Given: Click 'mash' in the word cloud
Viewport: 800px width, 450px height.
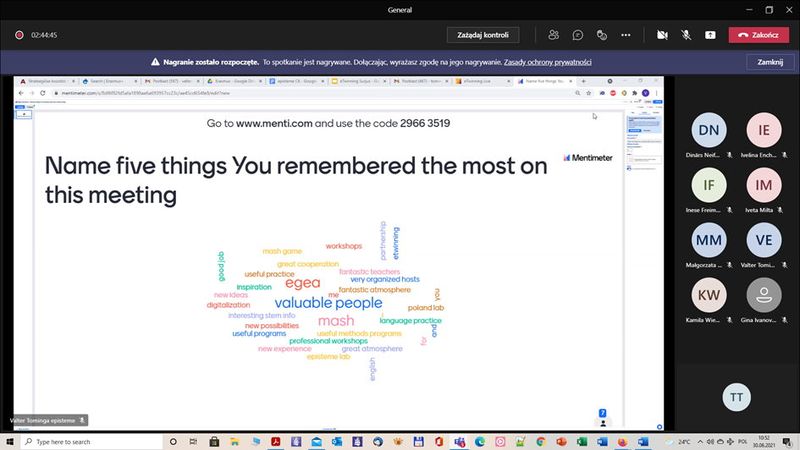Looking at the screenshot, I should 336,320.
